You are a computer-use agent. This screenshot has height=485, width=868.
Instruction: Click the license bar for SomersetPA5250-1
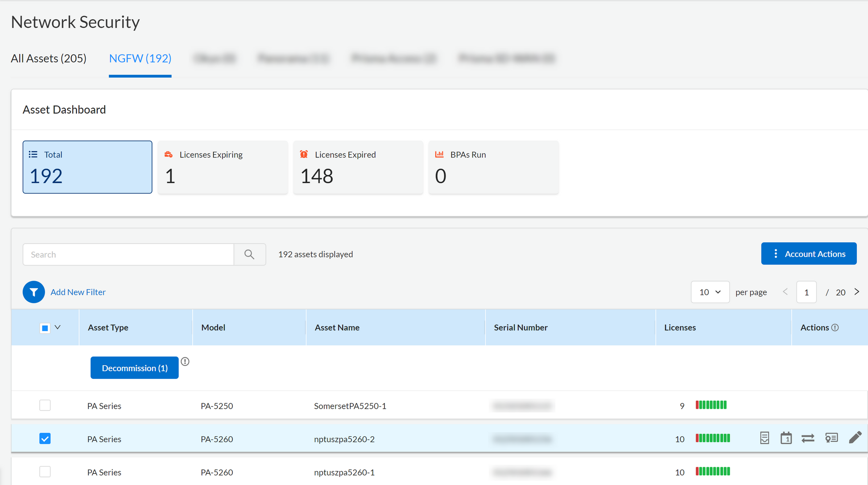pos(711,405)
